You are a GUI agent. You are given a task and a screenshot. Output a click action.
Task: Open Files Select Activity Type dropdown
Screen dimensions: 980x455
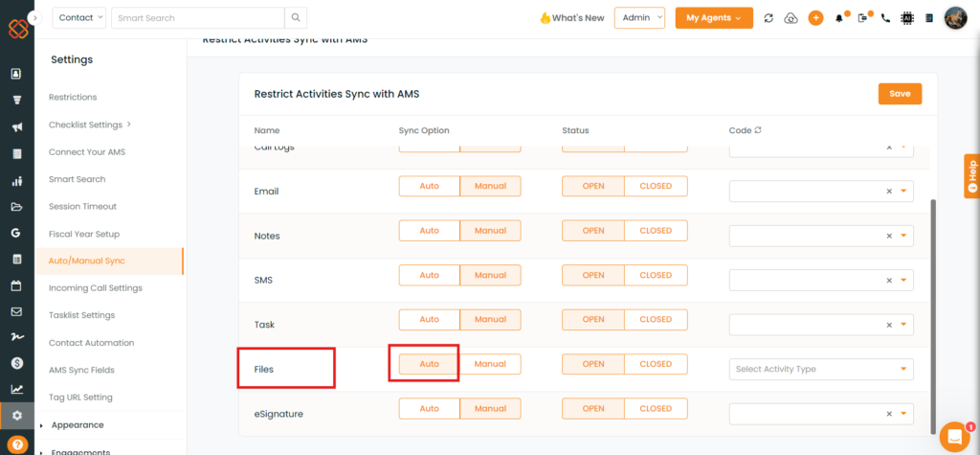[821, 369]
